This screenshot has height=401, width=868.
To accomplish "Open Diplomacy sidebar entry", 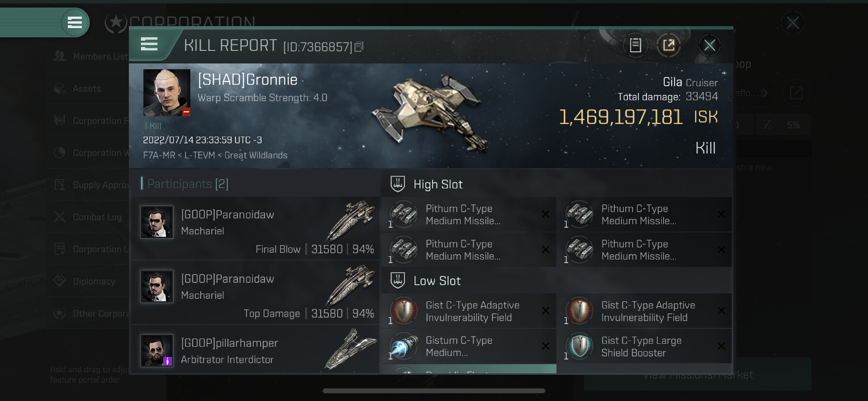I will (x=94, y=281).
